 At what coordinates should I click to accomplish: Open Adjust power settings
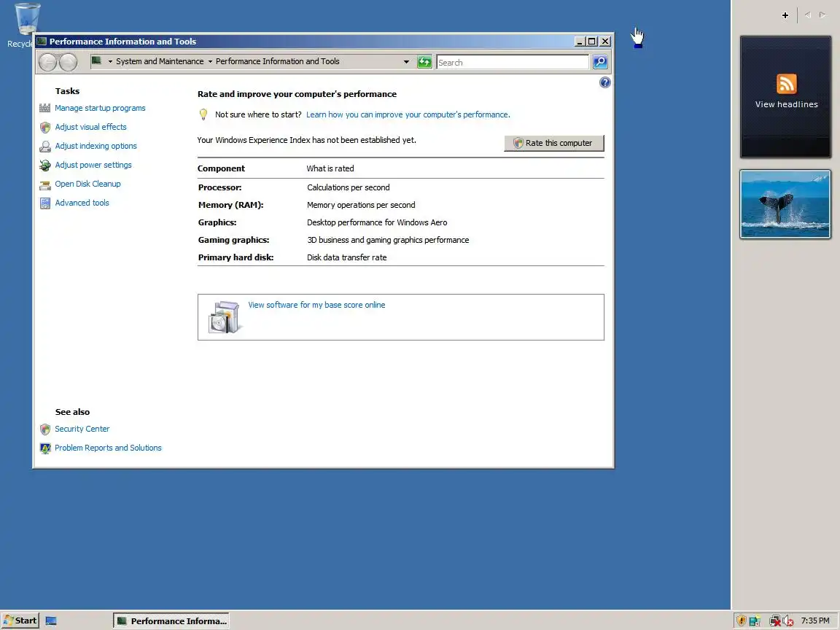(93, 165)
